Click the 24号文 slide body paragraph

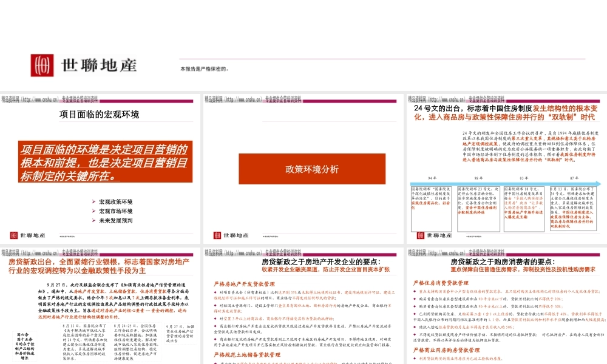click(x=531, y=146)
